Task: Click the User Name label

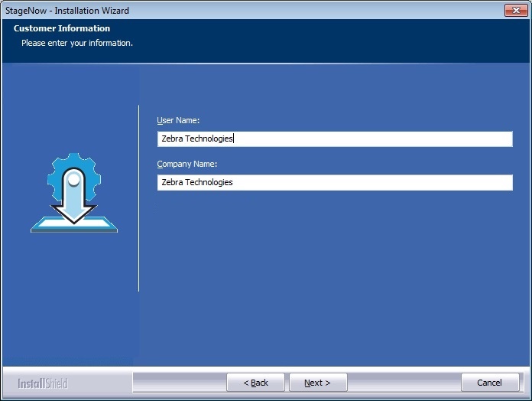Action: tap(178, 121)
